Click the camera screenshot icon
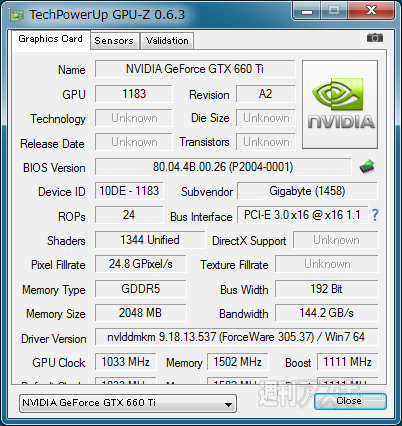This screenshot has height=426, width=402. pyautogui.click(x=375, y=38)
